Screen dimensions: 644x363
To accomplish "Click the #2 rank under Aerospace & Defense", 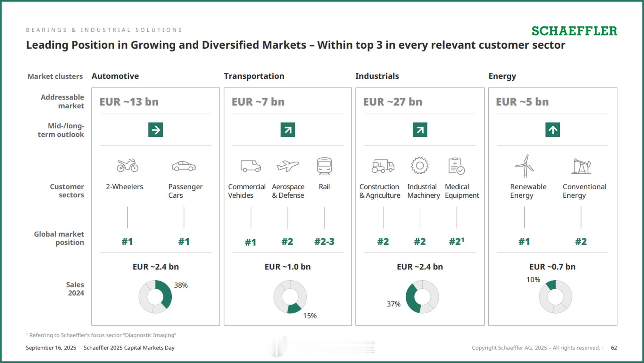I will click(287, 242).
